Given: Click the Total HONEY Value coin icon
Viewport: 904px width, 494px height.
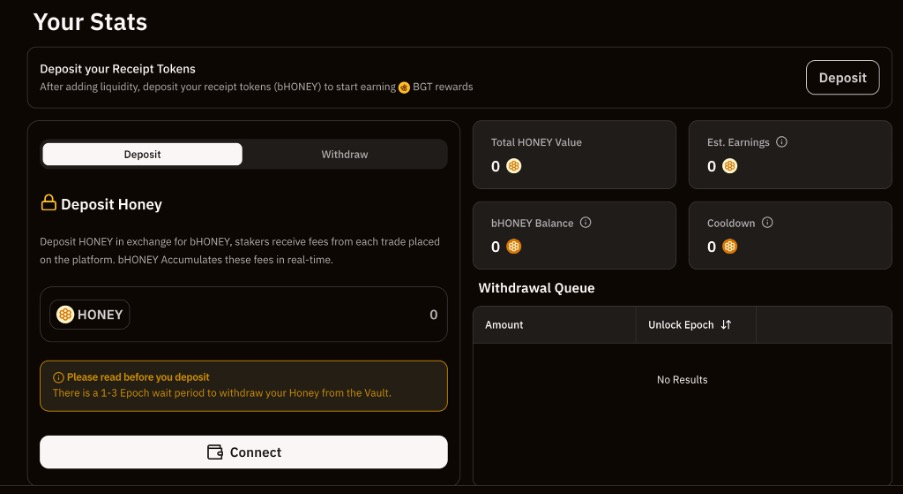Looking at the screenshot, I should click(x=514, y=167).
